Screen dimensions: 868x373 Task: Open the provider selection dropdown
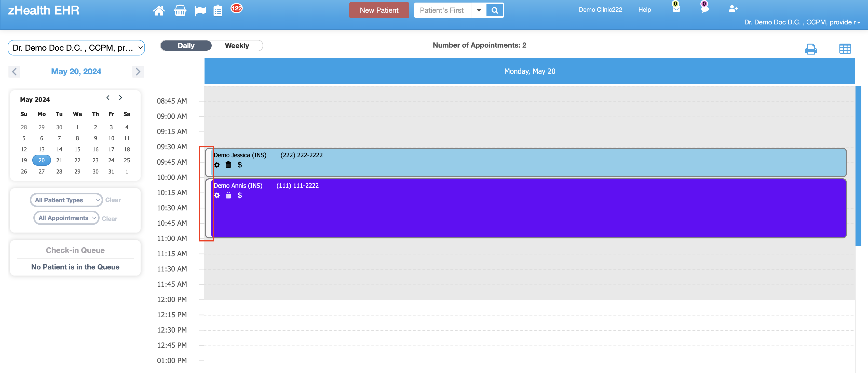pyautogui.click(x=76, y=48)
